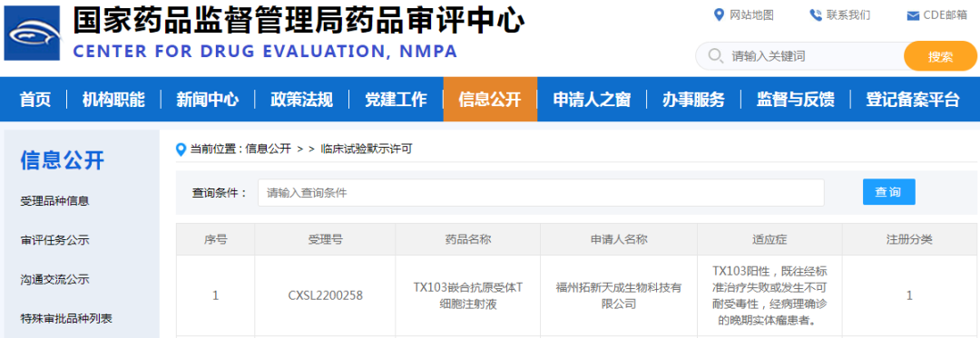The height and width of the screenshot is (338, 980).
Task: Open the 首页 navigation tab
Action: pyautogui.click(x=35, y=99)
